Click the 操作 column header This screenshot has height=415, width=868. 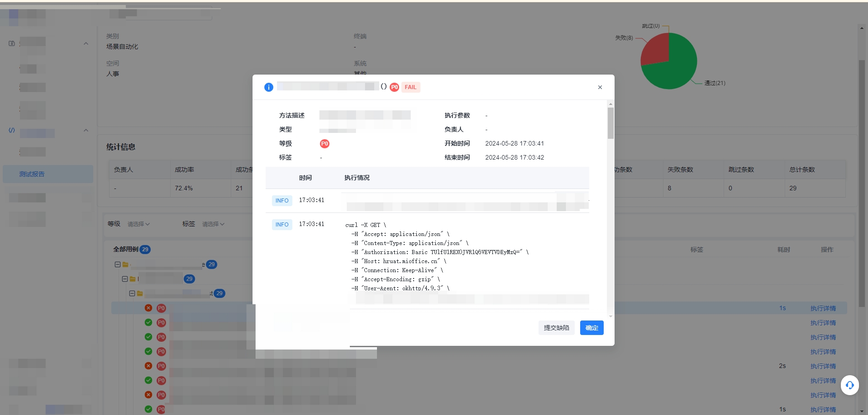[x=827, y=250]
